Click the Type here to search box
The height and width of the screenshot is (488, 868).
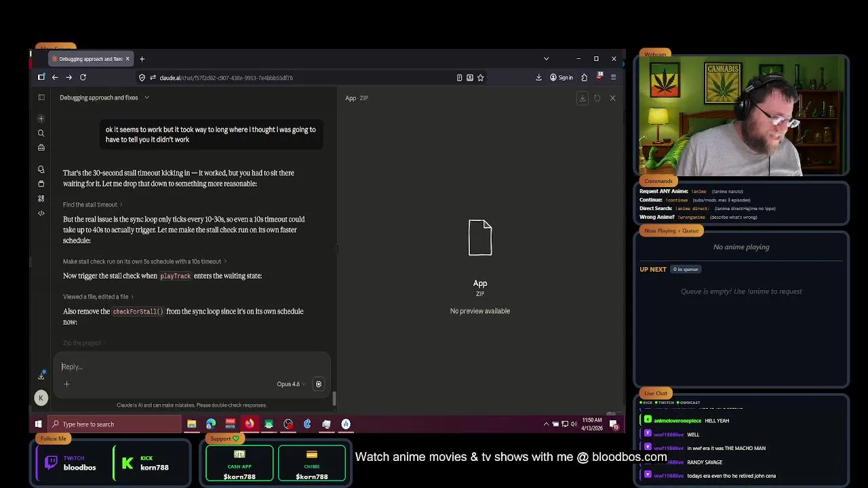(114, 424)
